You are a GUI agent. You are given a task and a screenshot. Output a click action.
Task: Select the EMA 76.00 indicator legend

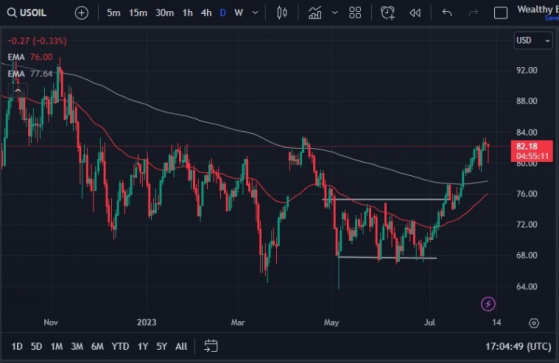pyautogui.click(x=30, y=57)
